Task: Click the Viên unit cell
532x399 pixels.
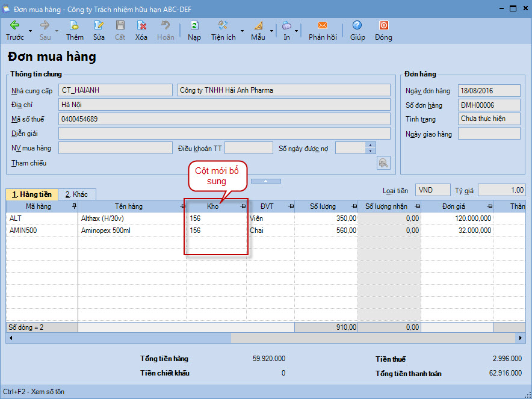Action: pyautogui.click(x=271, y=218)
